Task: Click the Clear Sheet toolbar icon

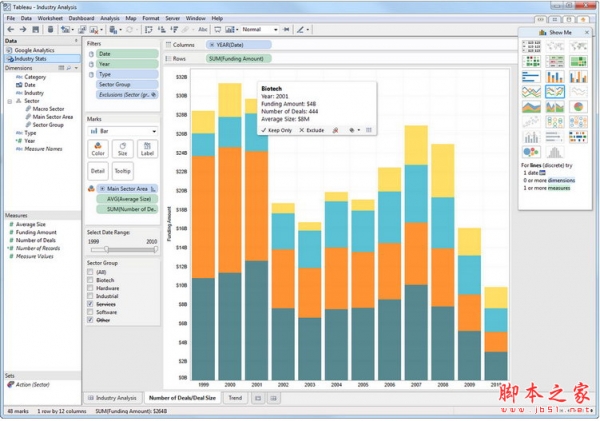Action: click(x=93, y=29)
